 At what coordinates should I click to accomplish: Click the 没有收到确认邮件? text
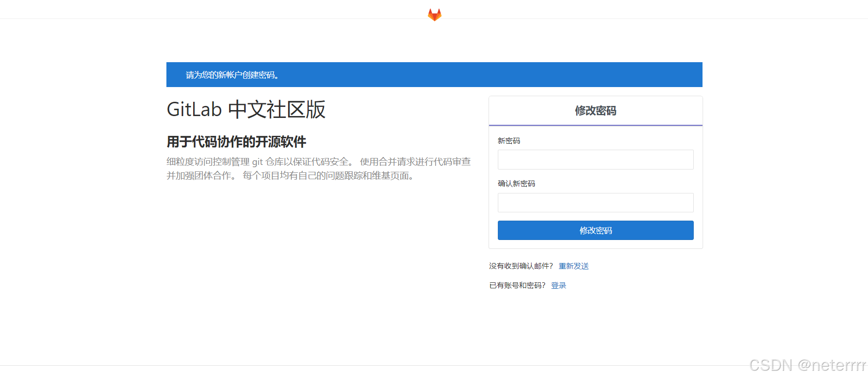pyautogui.click(x=521, y=266)
